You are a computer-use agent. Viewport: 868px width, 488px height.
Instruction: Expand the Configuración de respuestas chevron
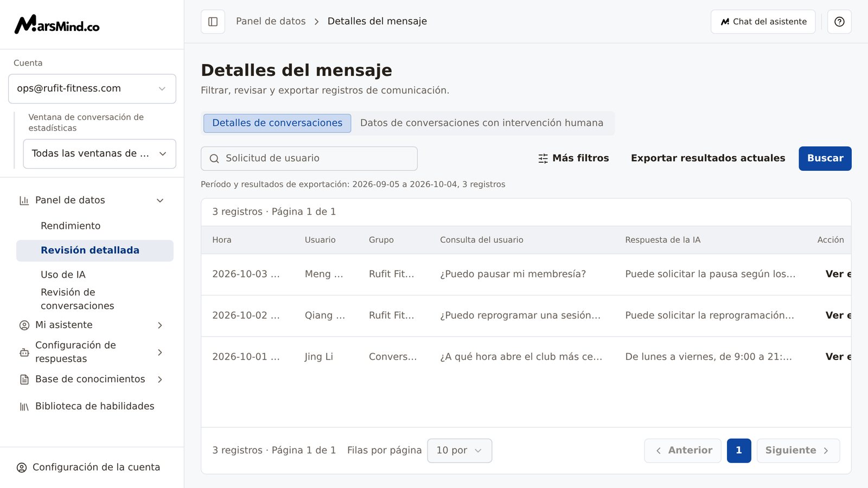(160, 352)
